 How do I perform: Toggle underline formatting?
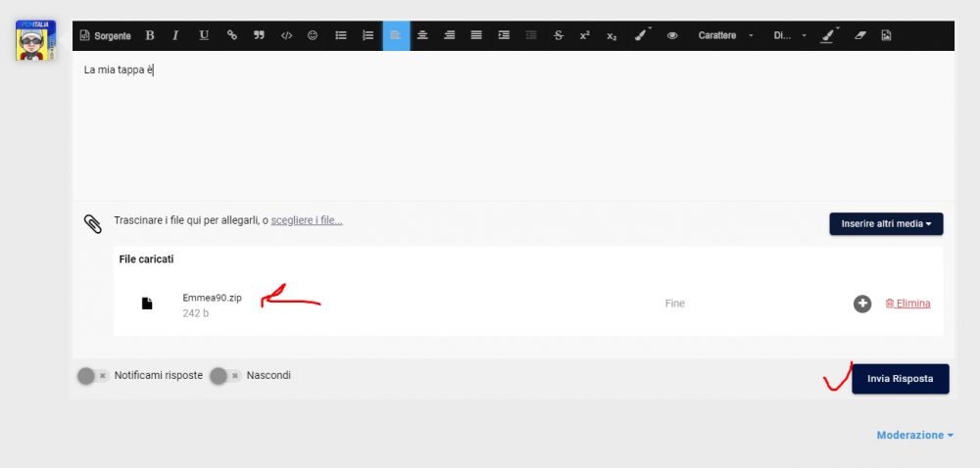[204, 36]
